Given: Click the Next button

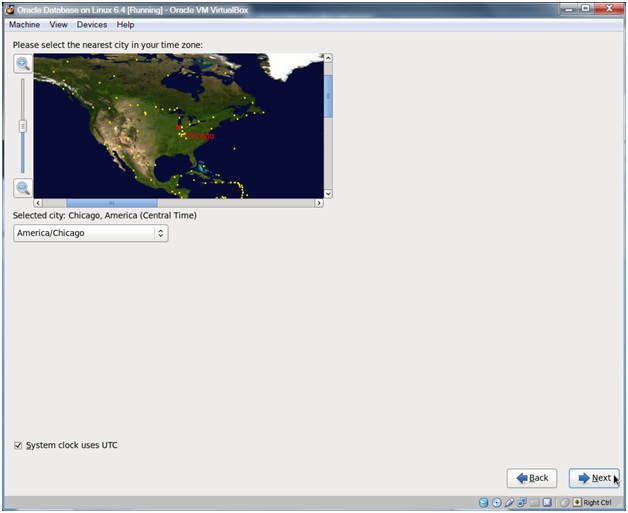Looking at the screenshot, I should coord(594,478).
